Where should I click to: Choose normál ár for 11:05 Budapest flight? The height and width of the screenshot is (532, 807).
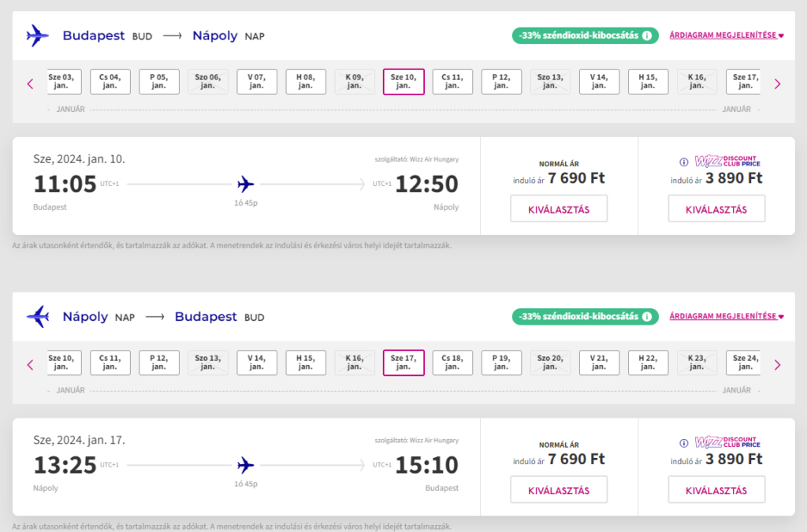[x=559, y=209]
